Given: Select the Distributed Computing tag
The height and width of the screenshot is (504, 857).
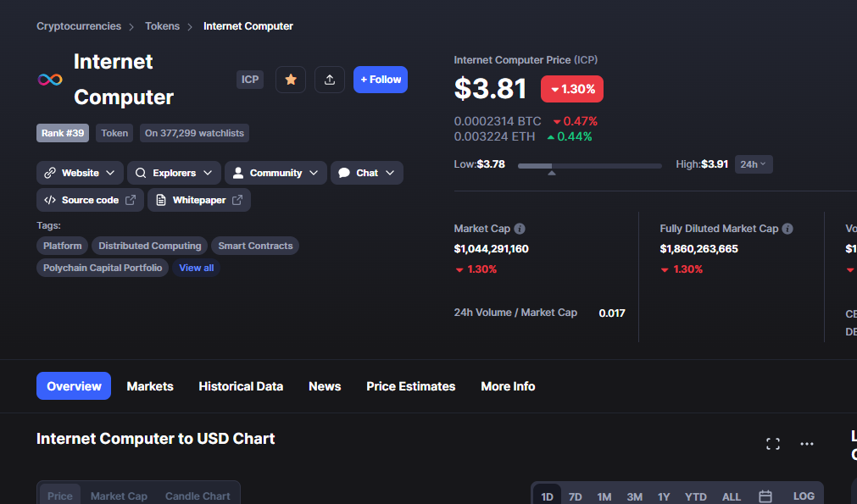Looking at the screenshot, I should pos(150,246).
